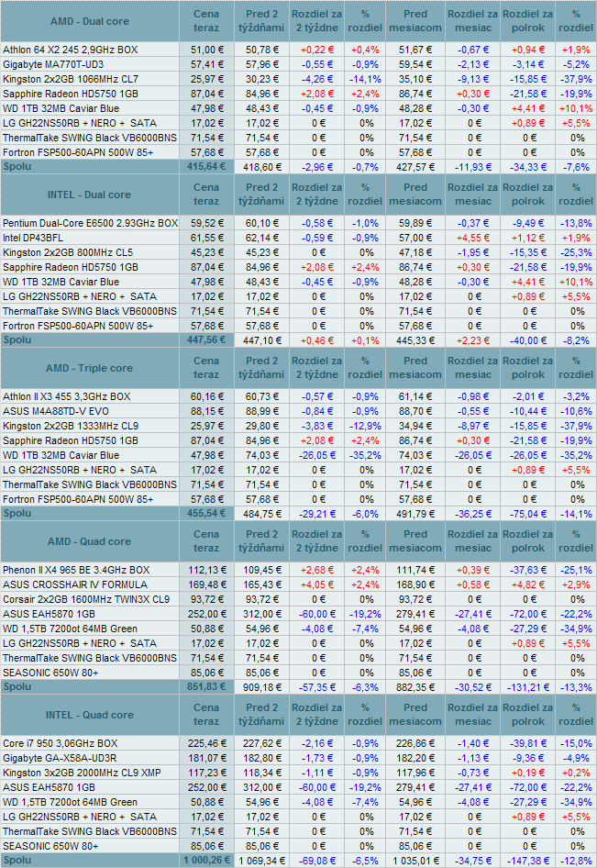This screenshot has height=868, width=597.
Task: Select the "Gigabyte MA770T-UD3" product name
Action: pyautogui.click(x=53, y=64)
